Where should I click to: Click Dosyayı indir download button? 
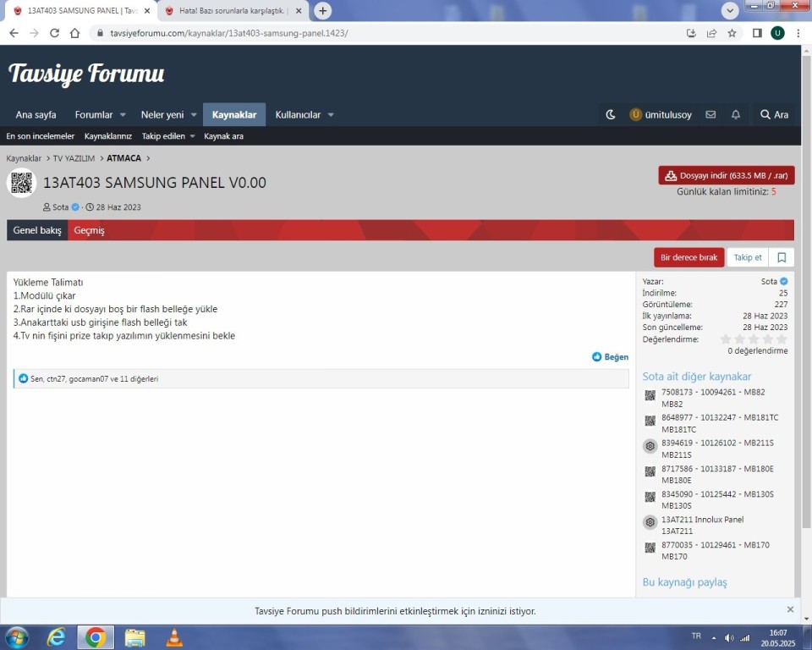click(x=727, y=175)
